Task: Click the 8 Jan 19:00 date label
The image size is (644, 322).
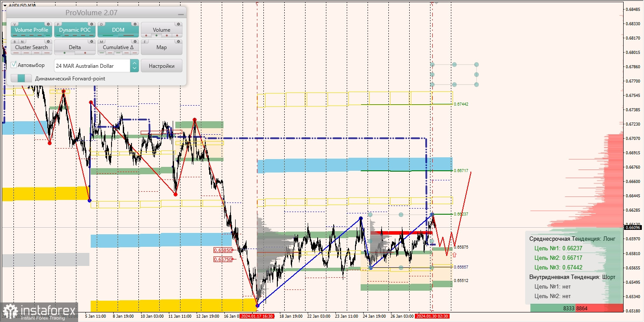Action: 124,316
